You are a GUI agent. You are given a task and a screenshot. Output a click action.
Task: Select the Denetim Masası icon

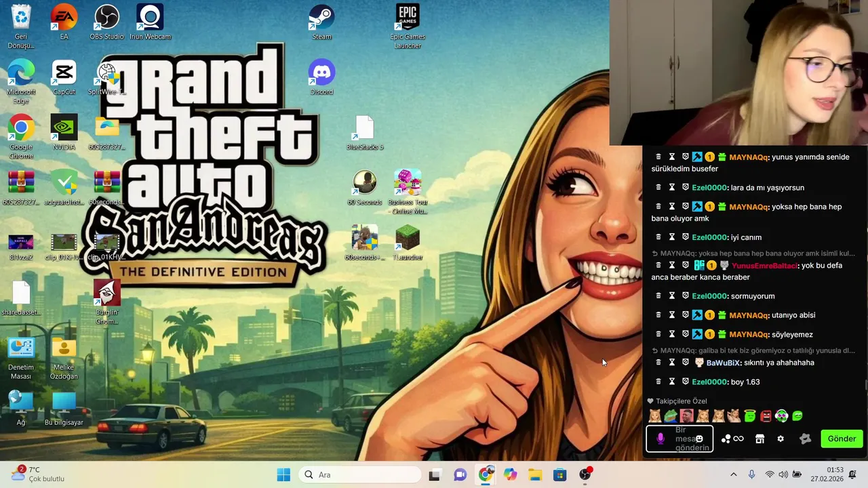tap(21, 358)
